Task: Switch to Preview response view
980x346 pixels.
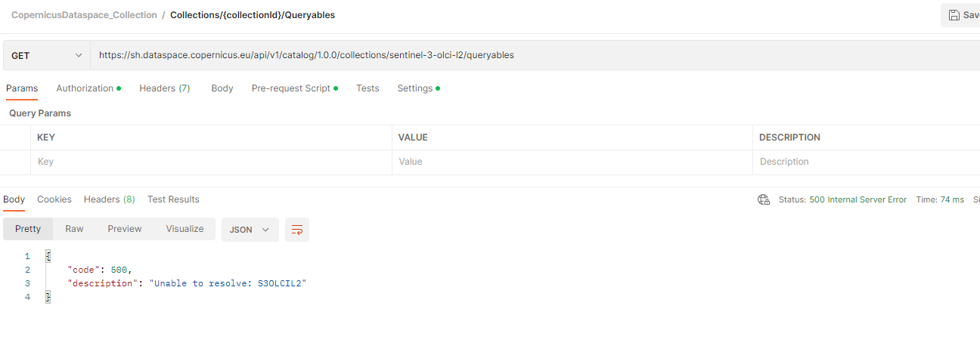Action: point(125,229)
